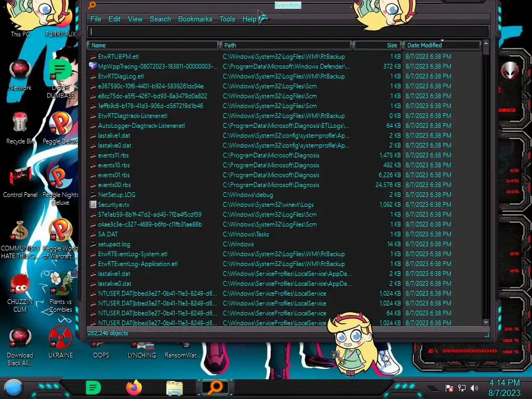
Task: Sort results by Name column header
Action: (x=153, y=45)
